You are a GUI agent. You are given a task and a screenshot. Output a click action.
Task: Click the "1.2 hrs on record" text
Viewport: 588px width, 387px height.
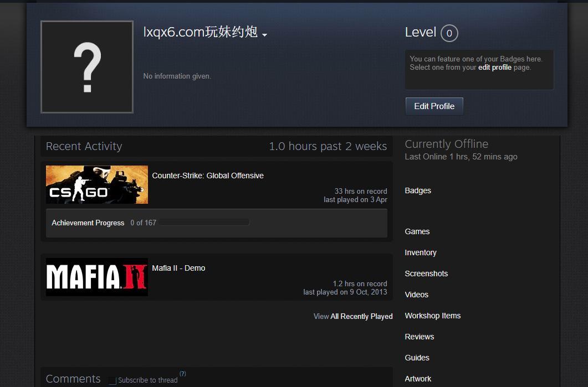tap(360, 283)
